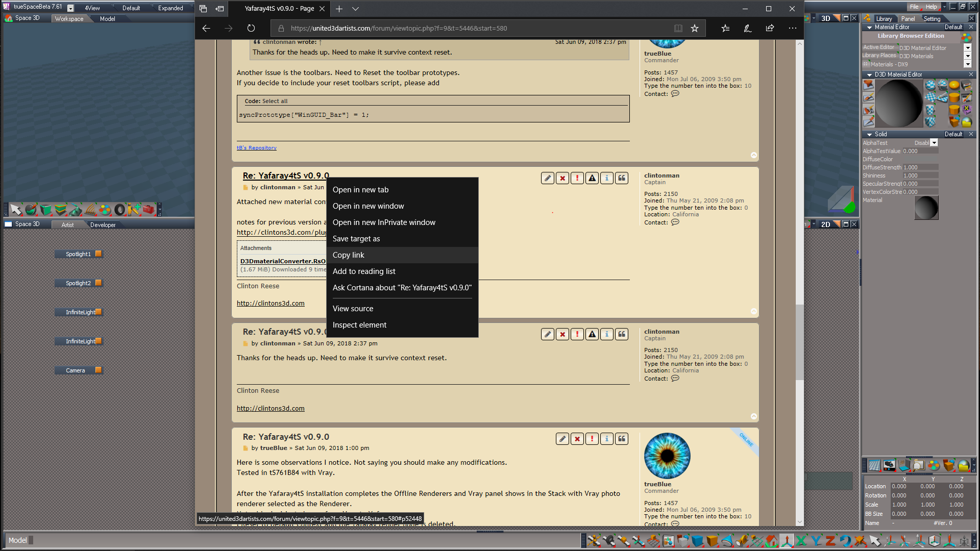Viewport: 980px width, 551px height.
Task: Click the DiffuseStrength value field
Action: coord(920,167)
